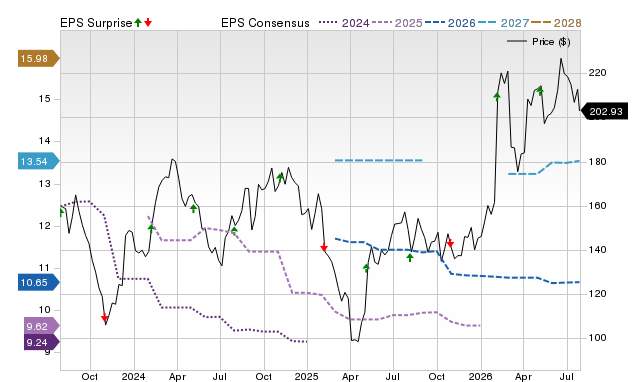This screenshot has height=382, width=640.
Task: Select the green beat arrow in August 2025
Action: point(410,257)
